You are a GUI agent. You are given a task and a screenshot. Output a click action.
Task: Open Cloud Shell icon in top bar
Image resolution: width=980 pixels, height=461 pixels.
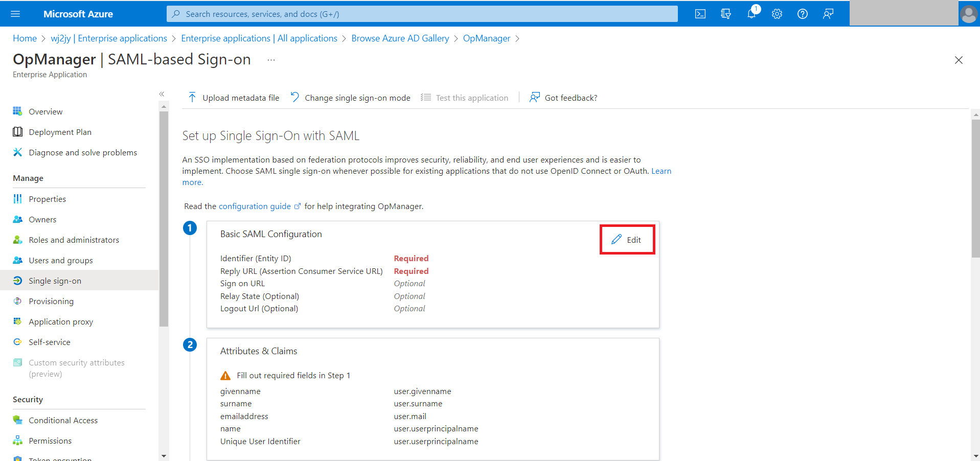(700, 14)
